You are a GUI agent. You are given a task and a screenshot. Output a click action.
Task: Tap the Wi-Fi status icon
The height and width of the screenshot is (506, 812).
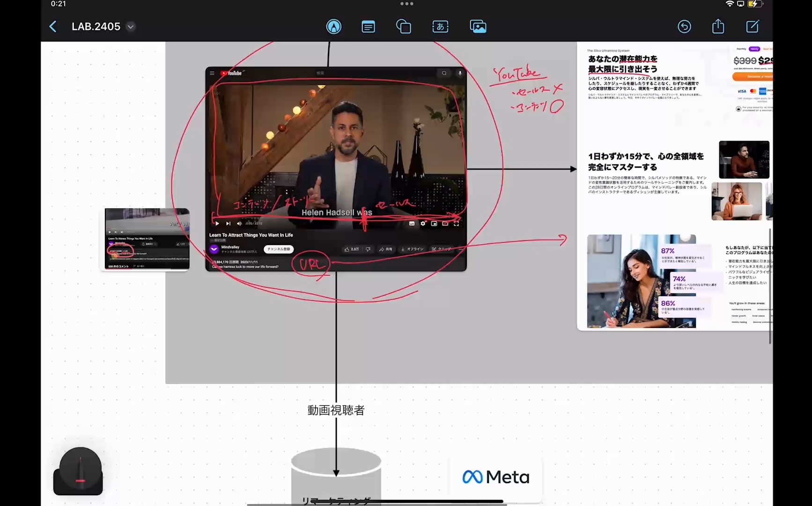730,4
